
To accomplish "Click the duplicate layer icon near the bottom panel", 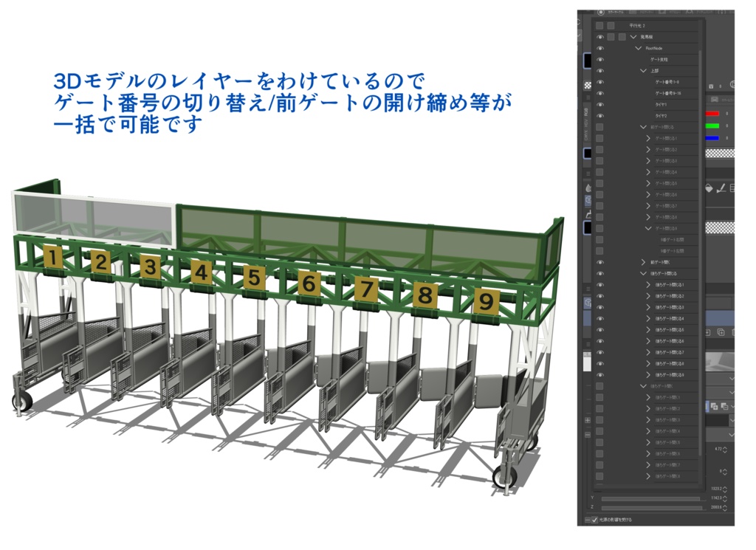I will (x=721, y=331).
